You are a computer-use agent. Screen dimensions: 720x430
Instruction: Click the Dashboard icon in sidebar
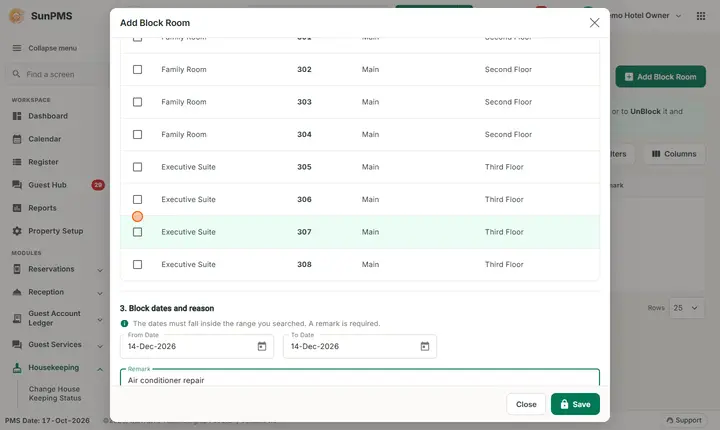[17, 116]
